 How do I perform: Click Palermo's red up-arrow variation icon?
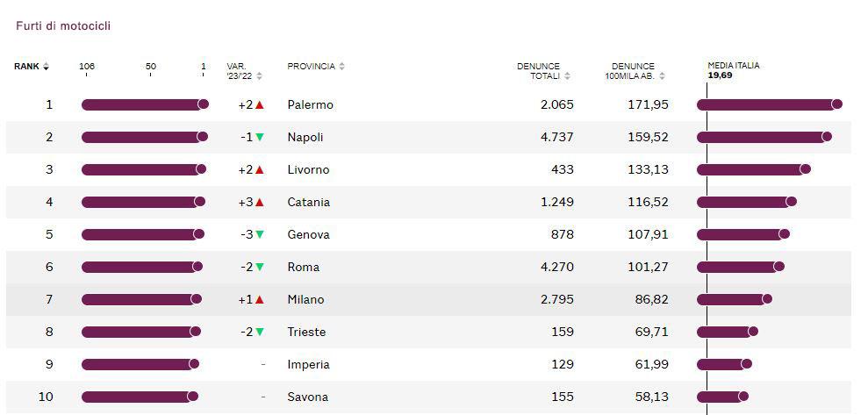[259, 104]
